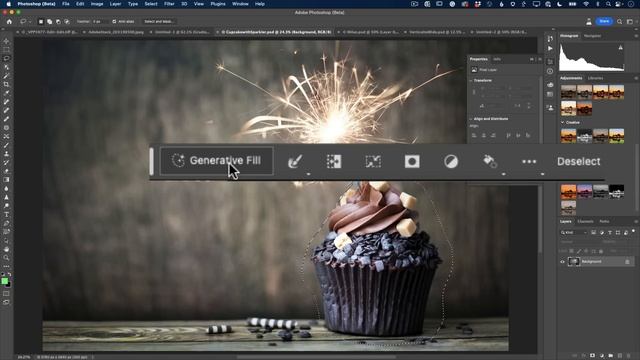Select Subtract from selection mode
This screenshot has width=640, height=360.
click(x=58, y=22)
